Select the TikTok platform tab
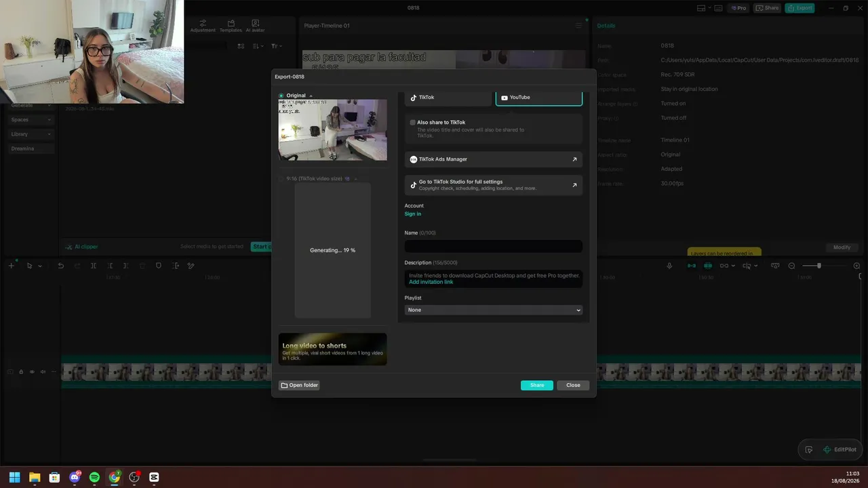Viewport: 868px width, 488px height. tap(448, 98)
